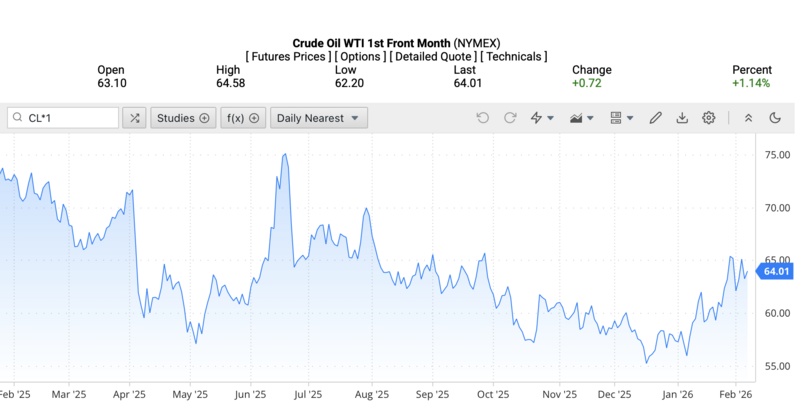Click the f(x) expressions button
Screen dimensions: 800x402
[x=243, y=118]
